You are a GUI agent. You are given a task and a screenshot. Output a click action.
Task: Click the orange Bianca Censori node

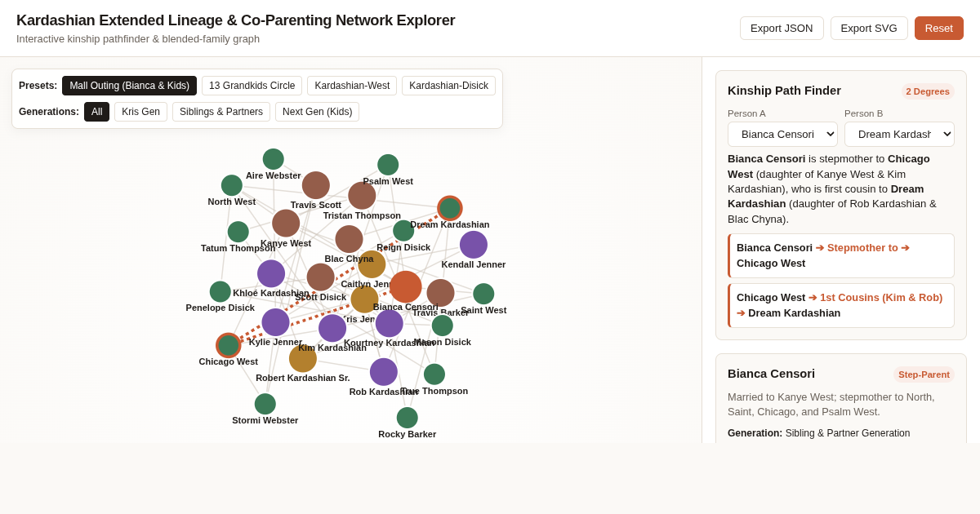(406, 287)
